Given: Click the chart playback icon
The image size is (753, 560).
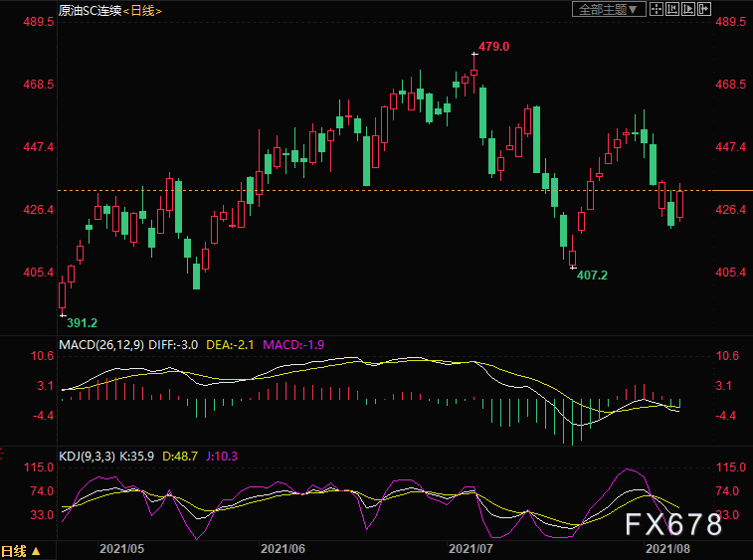Looking at the screenshot, I should [687, 9].
